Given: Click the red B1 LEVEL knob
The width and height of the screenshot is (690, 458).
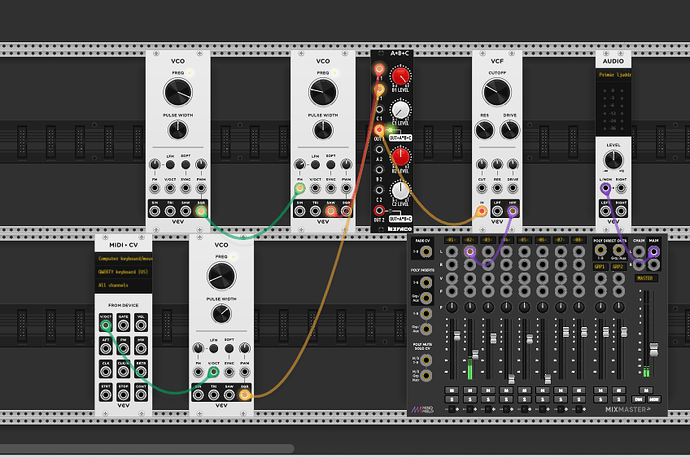Looking at the screenshot, I should tap(401, 78).
